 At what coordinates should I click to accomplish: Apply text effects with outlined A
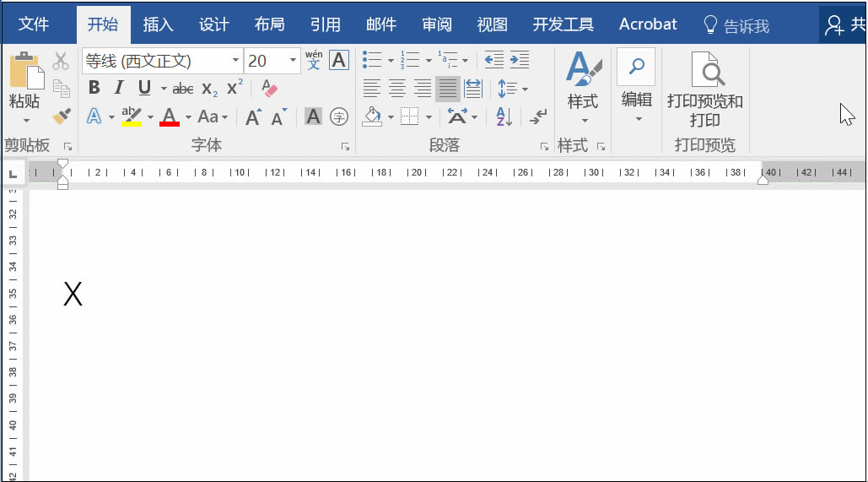coord(94,116)
